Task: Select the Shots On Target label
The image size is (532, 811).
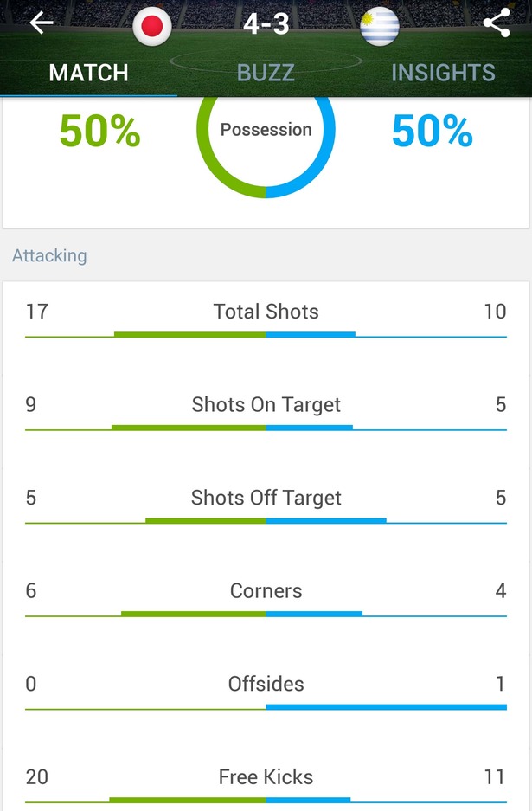Action: [266, 405]
